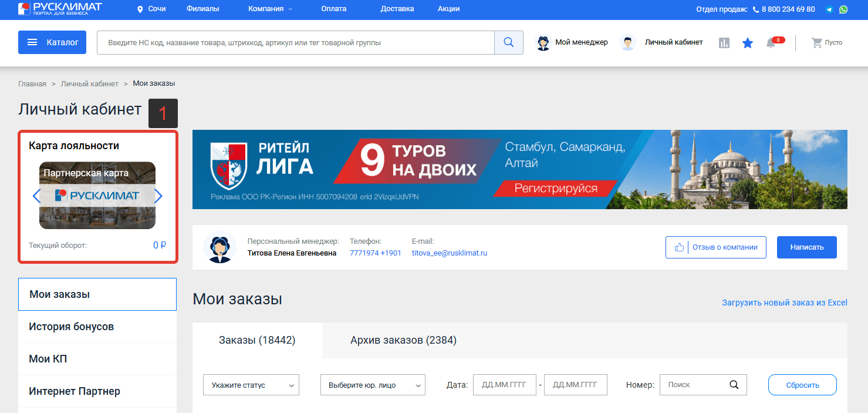
Task: Click the Мой менеджер avatar icon
Action: (543, 43)
